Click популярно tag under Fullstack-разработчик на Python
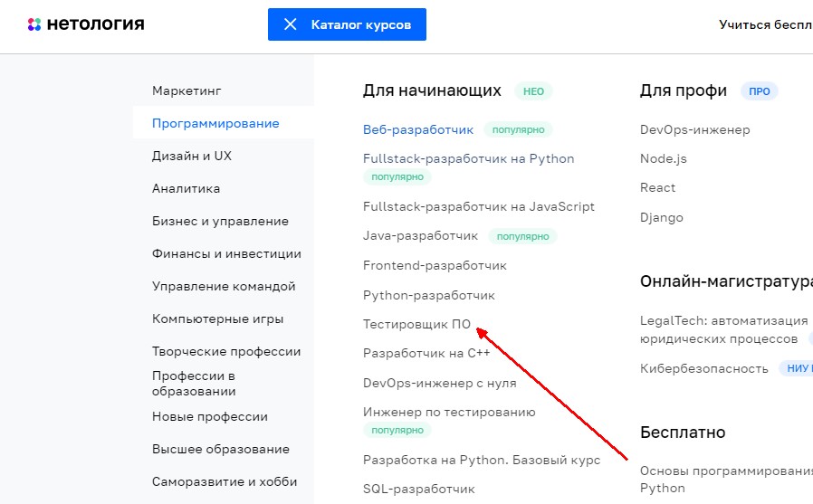The height and width of the screenshot is (504, 813). pyautogui.click(x=397, y=176)
